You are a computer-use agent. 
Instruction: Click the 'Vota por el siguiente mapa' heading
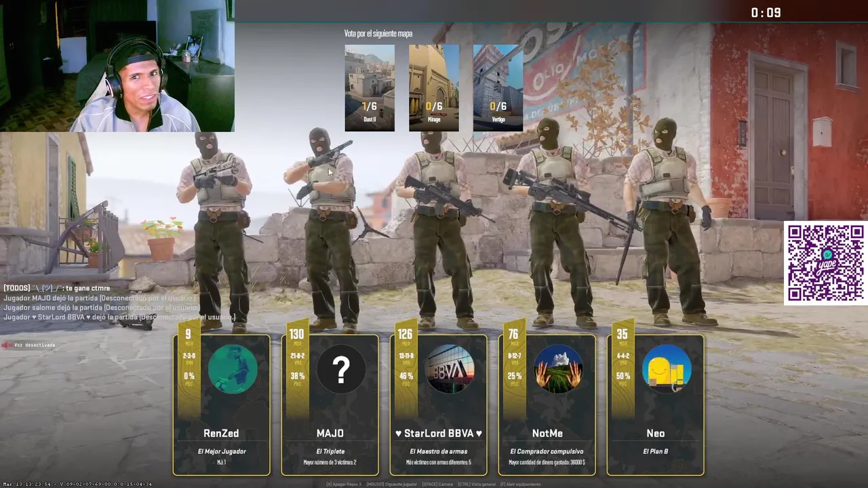[378, 33]
